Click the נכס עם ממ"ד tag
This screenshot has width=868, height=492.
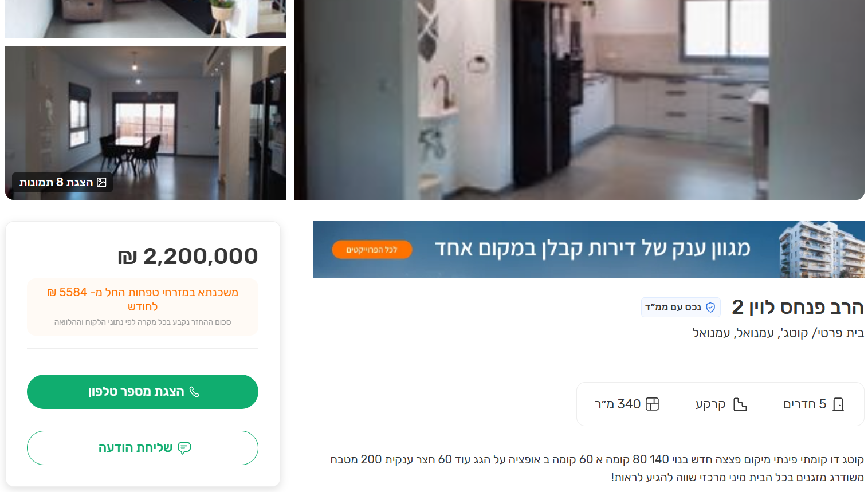coord(681,308)
